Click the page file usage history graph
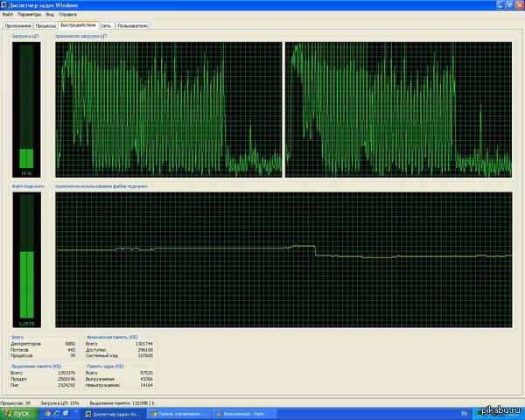 click(284, 258)
